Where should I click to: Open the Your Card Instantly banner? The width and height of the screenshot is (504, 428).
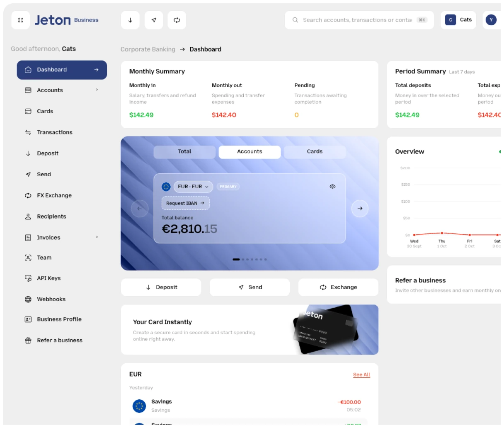click(250, 330)
